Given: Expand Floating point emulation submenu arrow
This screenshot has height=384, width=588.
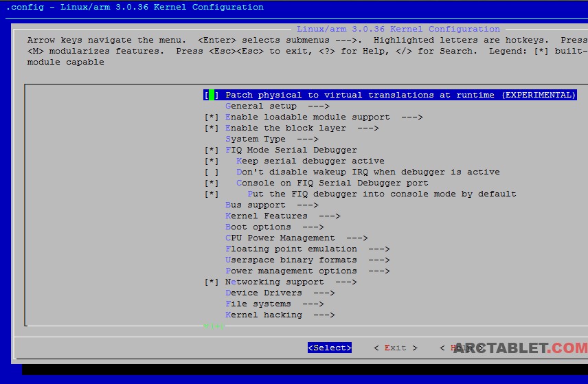Looking at the screenshot, I should click(x=379, y=249).
